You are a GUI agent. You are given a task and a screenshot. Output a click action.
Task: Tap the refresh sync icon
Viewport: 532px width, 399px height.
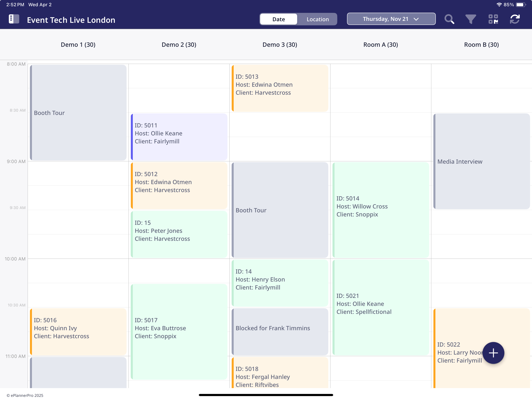[515, 19]
